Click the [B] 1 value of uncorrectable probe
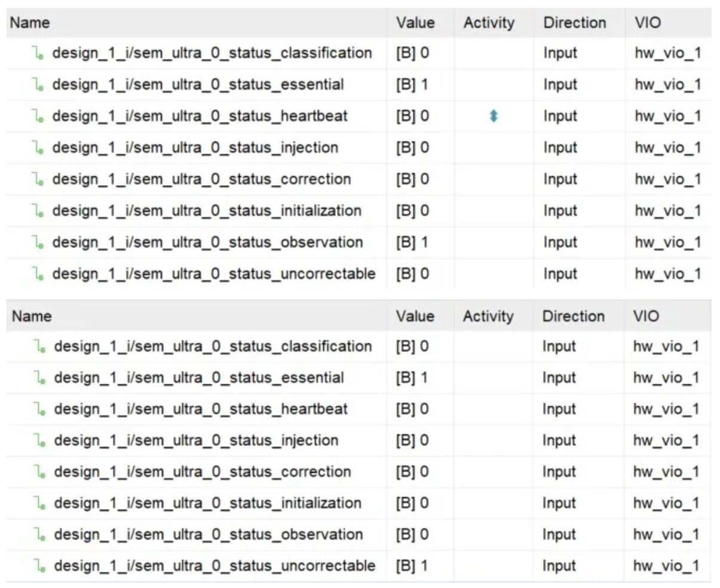The image size is (720, 588). click(x=412, y=566)
